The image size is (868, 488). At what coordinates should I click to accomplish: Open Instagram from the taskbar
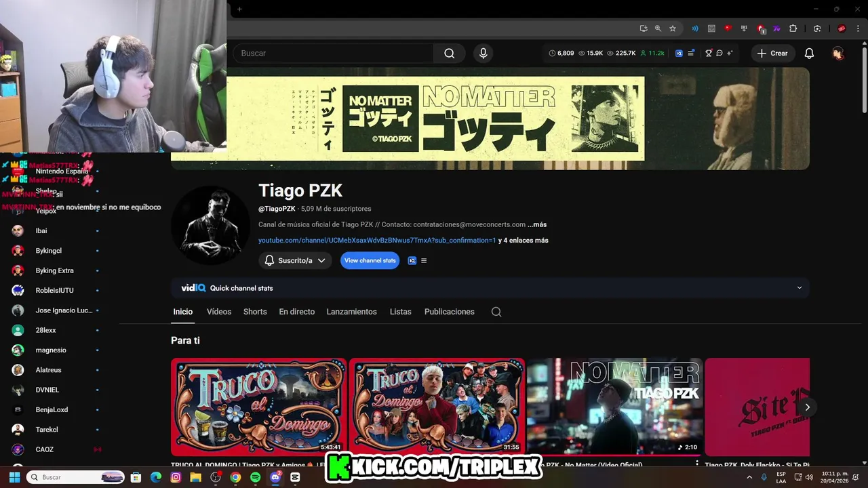pos(176,477)
